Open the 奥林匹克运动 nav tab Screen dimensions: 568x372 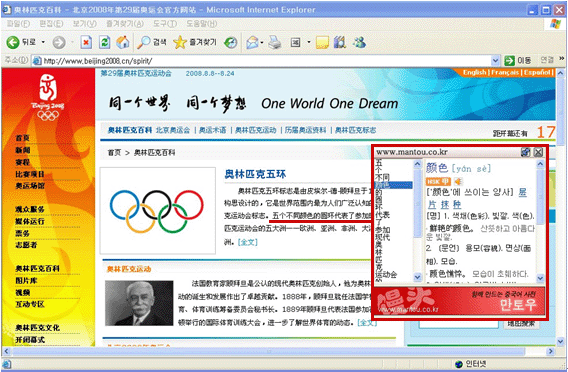255,130
